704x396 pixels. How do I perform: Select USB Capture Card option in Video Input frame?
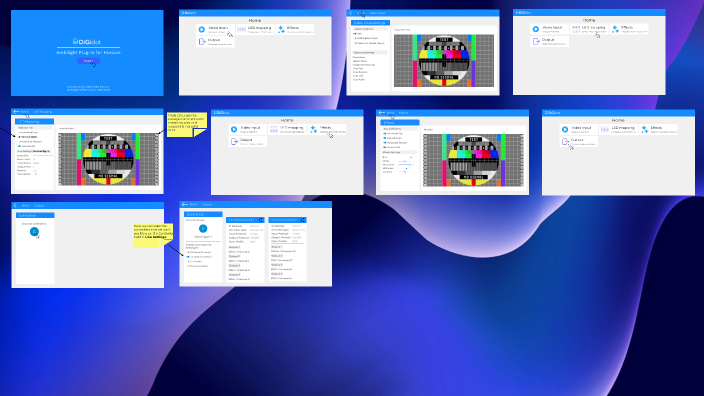pyautogui.click(x=366, y=38)
